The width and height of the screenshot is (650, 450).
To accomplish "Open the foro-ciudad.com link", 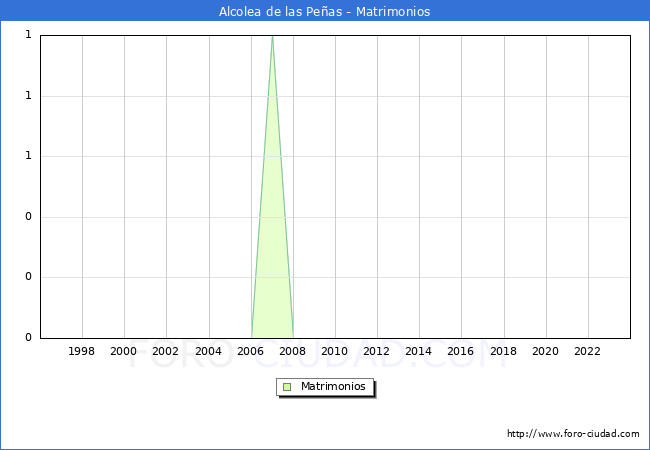I will tap(573, 434).
